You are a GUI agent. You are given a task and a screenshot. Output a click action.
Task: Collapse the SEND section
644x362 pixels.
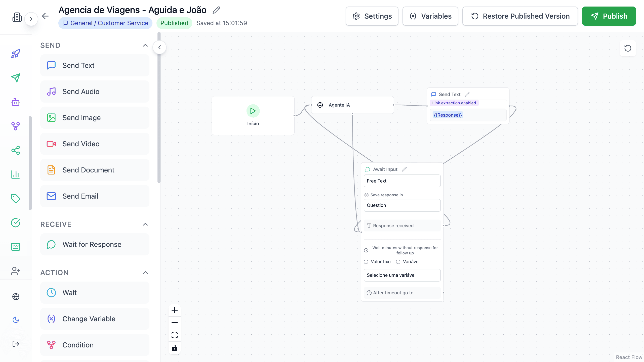coord(145,45)
